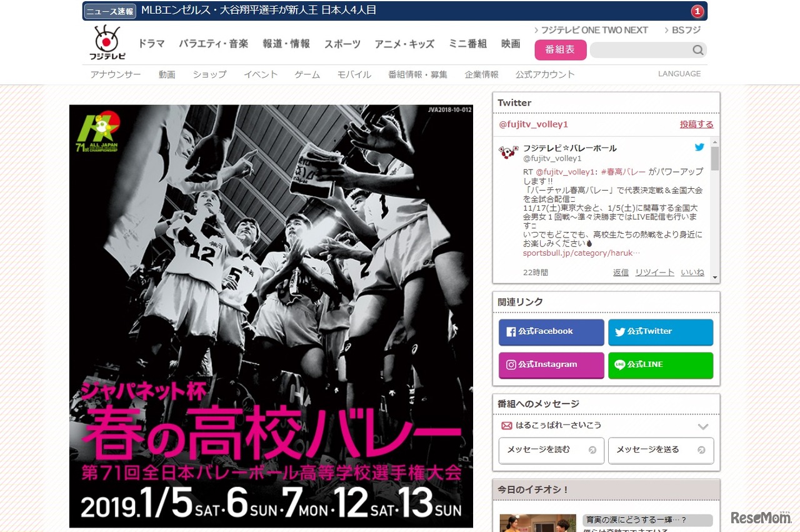The image size is (800, 532).
Task: Click the 育実の涙にどうする一輝 headline
Action: [x=635, y=520]
